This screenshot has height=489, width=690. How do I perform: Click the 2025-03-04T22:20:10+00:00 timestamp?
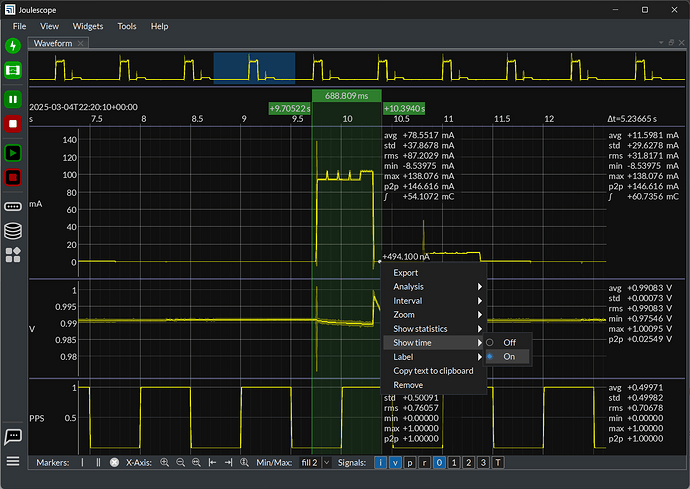click(x=83, y=107)
